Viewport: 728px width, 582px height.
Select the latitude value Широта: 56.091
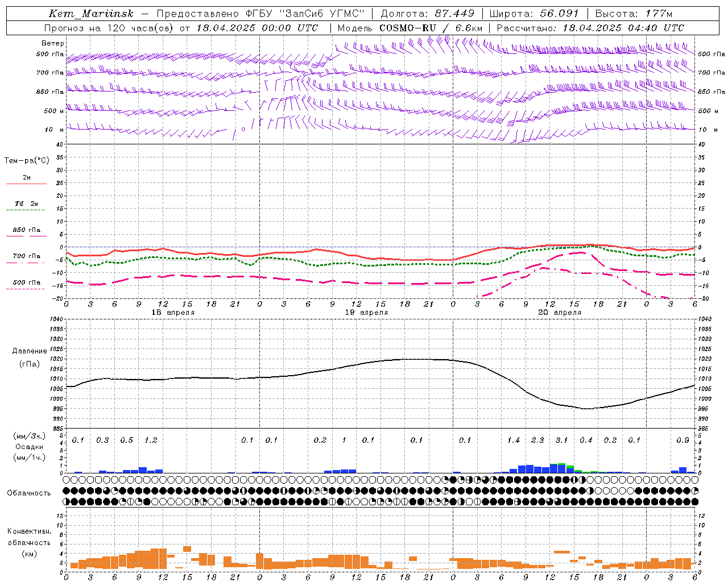point(534,14)
